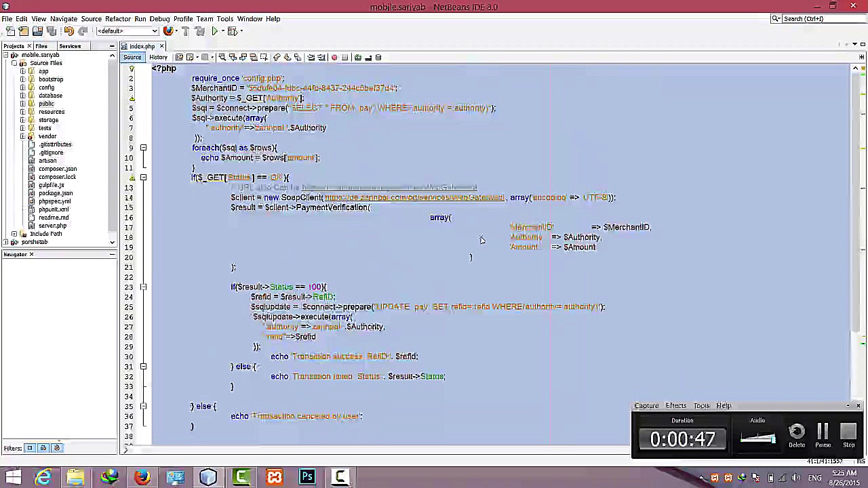
Task: Switch to the Services tab
Action: tap(70, 46)
